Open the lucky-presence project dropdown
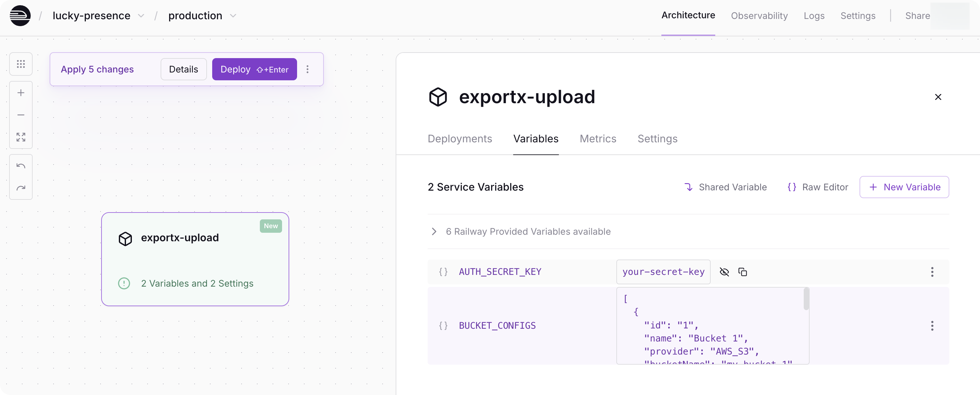This screenshot has height=395, width=980. coord(141,16)
